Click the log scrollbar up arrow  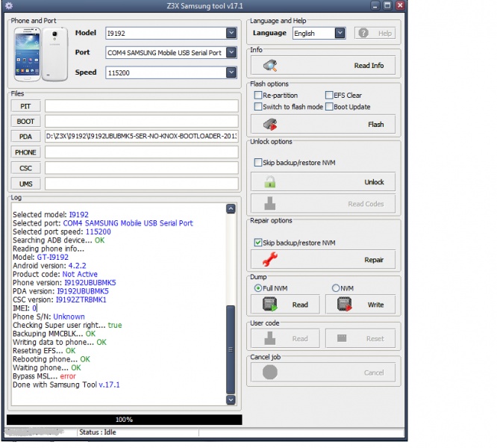231,208
